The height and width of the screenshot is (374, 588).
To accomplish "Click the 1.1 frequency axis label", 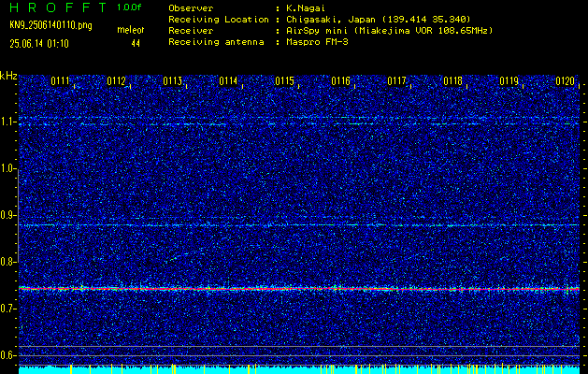I will (7, 122).
